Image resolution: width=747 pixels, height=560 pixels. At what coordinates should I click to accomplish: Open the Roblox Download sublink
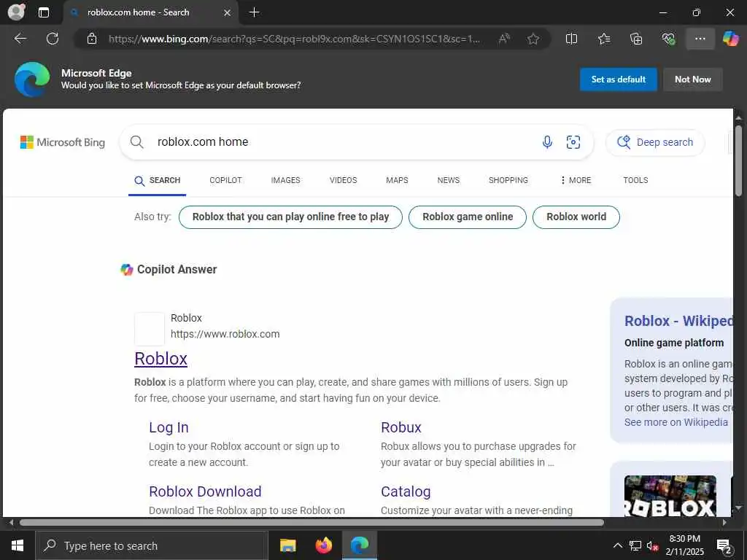(205, 491)
